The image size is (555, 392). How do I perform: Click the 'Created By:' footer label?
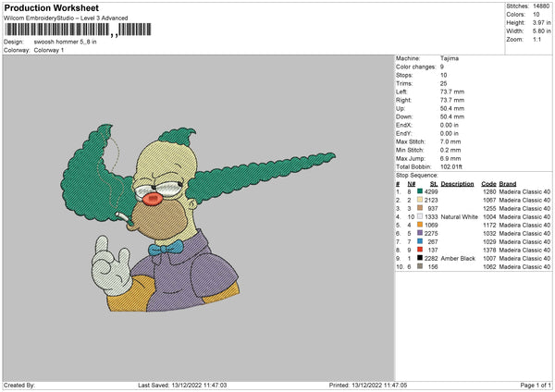[x=19, y=386]
